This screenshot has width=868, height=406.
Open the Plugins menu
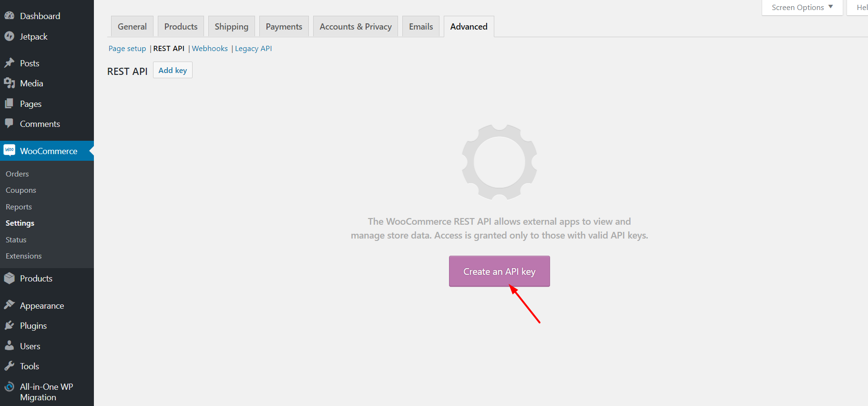pyautogui.click(x=33, y=325)
